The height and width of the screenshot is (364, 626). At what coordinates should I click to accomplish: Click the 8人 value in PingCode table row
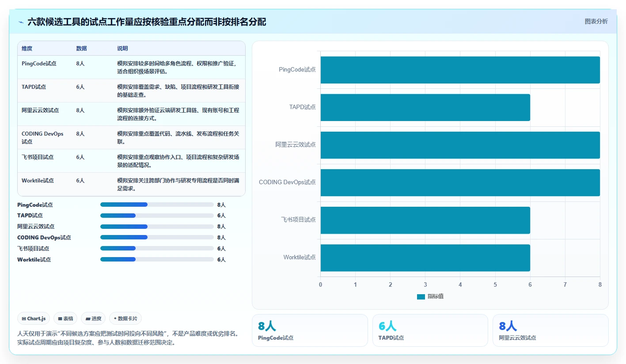80,64
